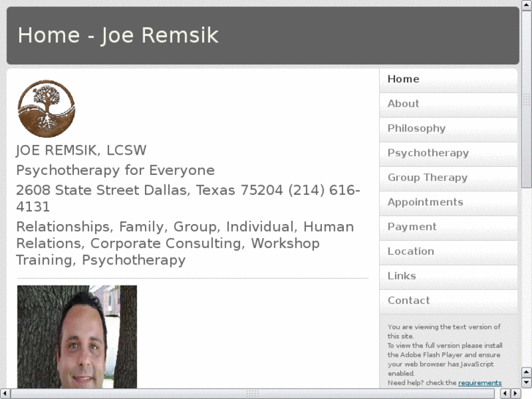The height and width of the screenshot is (399, 532).
Task: Click the bottom-most vertical scrollbar down arrow
Action: (526, 383)
